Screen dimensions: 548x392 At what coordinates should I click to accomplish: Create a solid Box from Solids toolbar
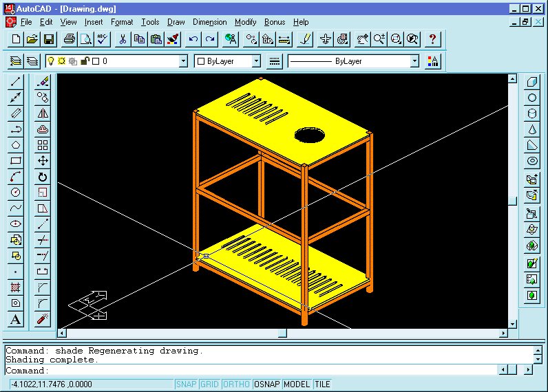[532, 82]
